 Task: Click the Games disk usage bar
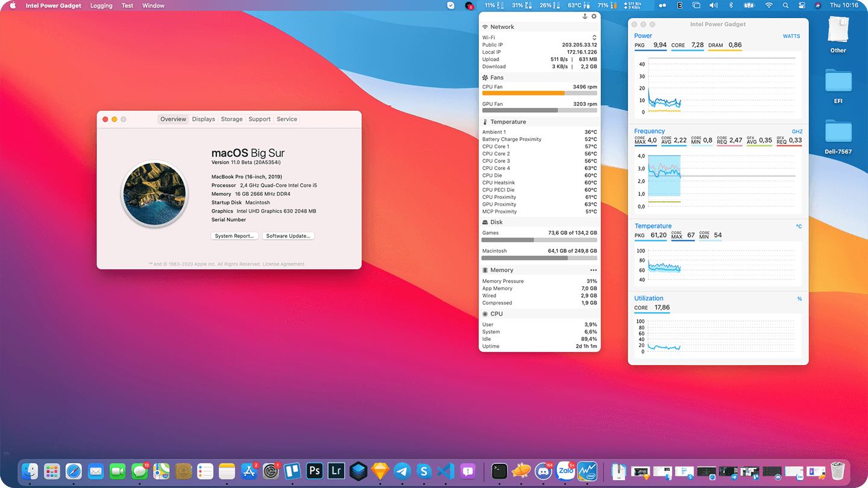click(x=539, y=240)
